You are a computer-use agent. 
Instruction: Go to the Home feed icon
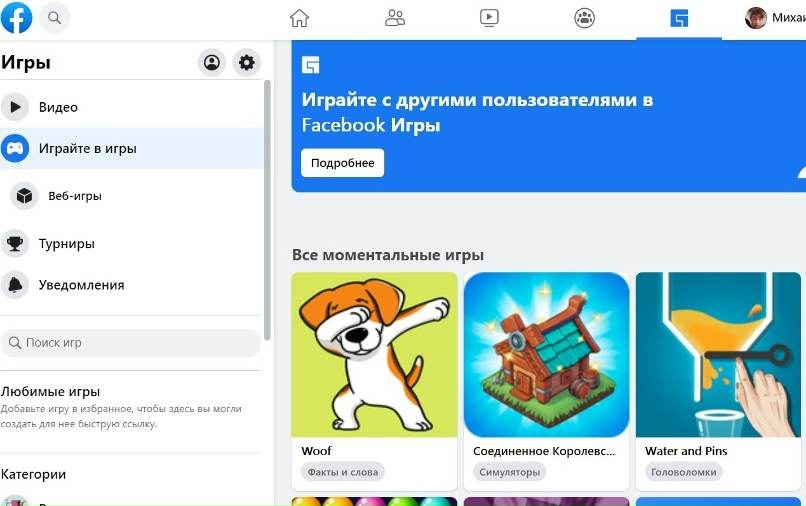click(x=299, y=19)
